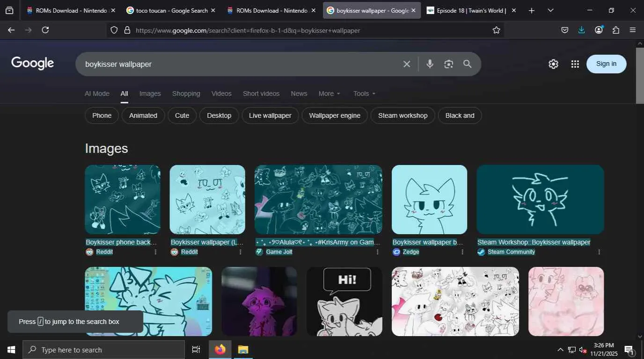Sign in to Google account
644x359 pixels.
606,64
